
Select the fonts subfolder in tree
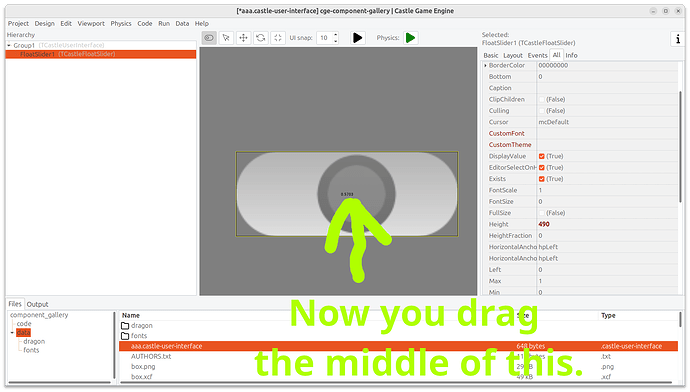point(31,350)
